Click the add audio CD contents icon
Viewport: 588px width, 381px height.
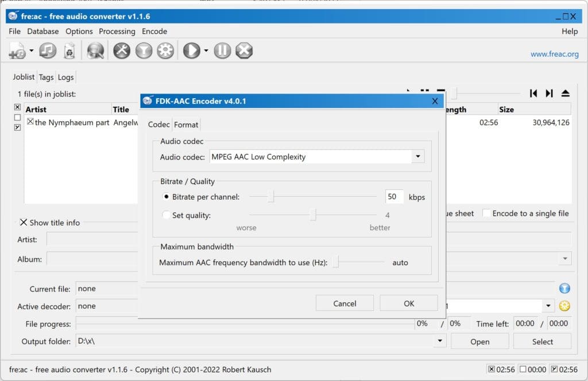coord(48,50)
